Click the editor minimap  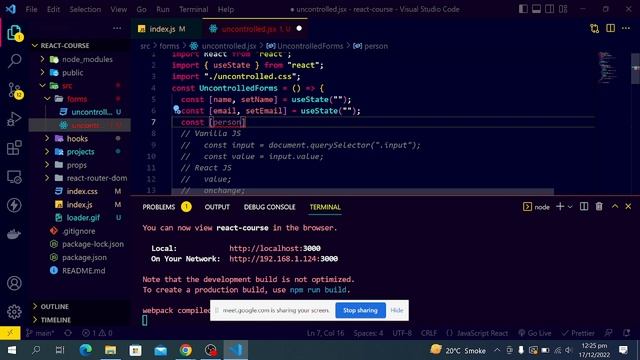(607, 67)
